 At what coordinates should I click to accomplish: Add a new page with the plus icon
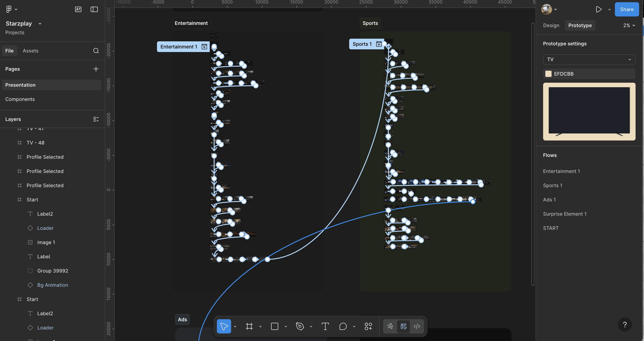click(96, 69)
